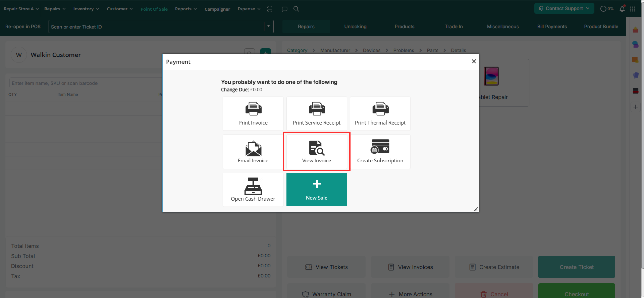Click the Manufacturer breadcrumb

(x=335, y=50)
